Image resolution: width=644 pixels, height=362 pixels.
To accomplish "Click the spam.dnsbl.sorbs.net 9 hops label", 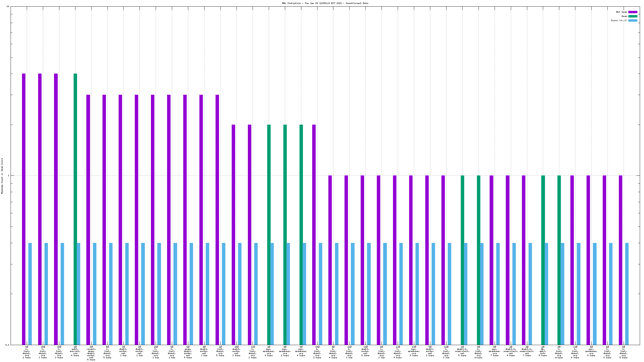I will pos(188,352).
